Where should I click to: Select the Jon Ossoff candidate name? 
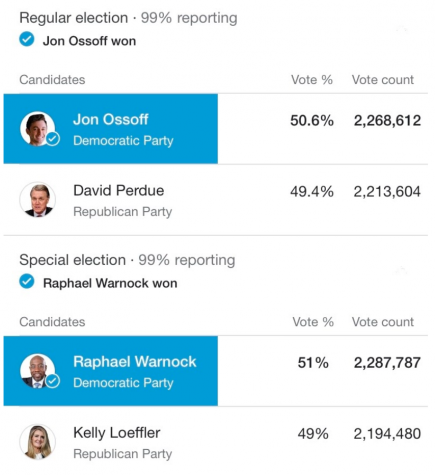coord(111,119)
